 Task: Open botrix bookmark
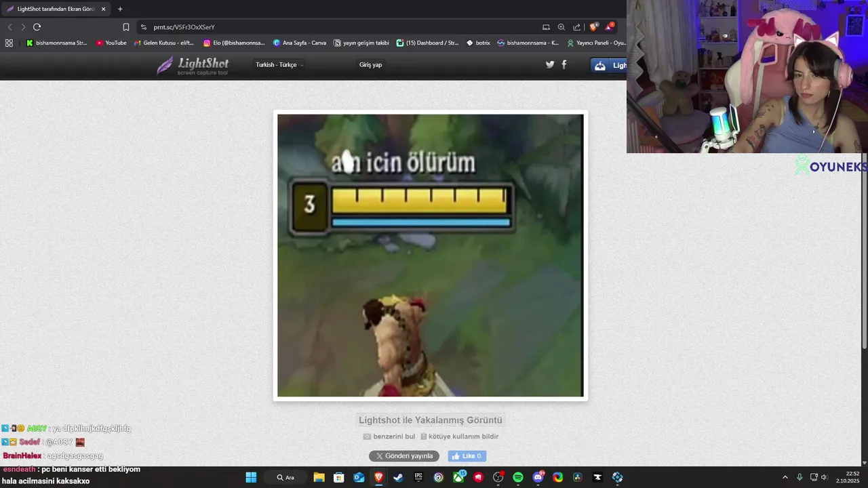coord(479,43)
